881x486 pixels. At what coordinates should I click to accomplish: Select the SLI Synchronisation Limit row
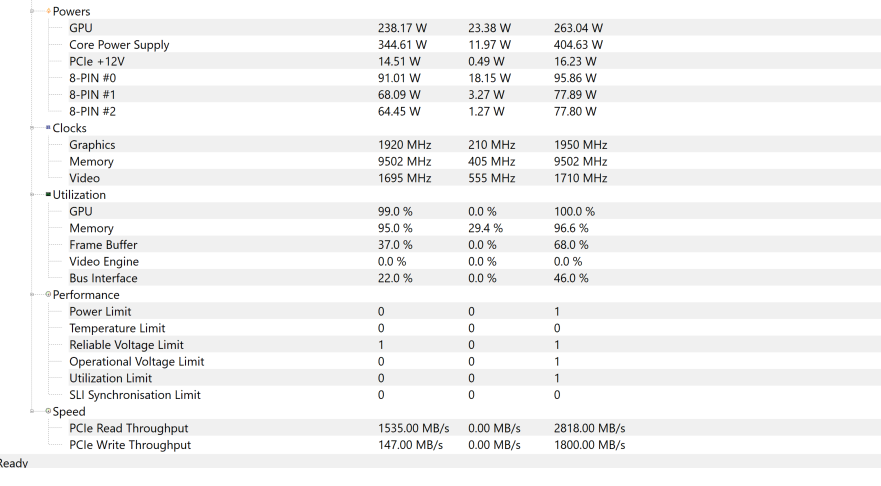135,395
